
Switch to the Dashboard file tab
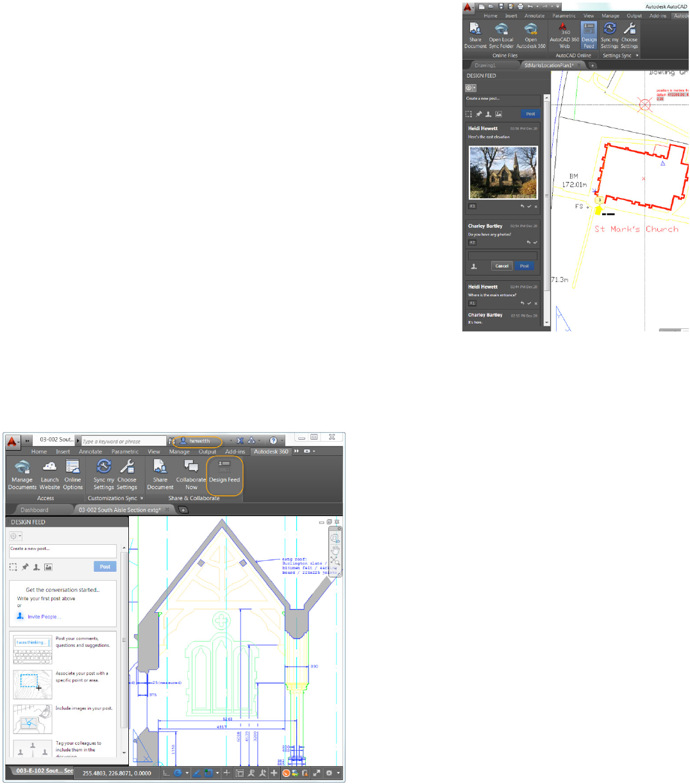pos(35,510)
